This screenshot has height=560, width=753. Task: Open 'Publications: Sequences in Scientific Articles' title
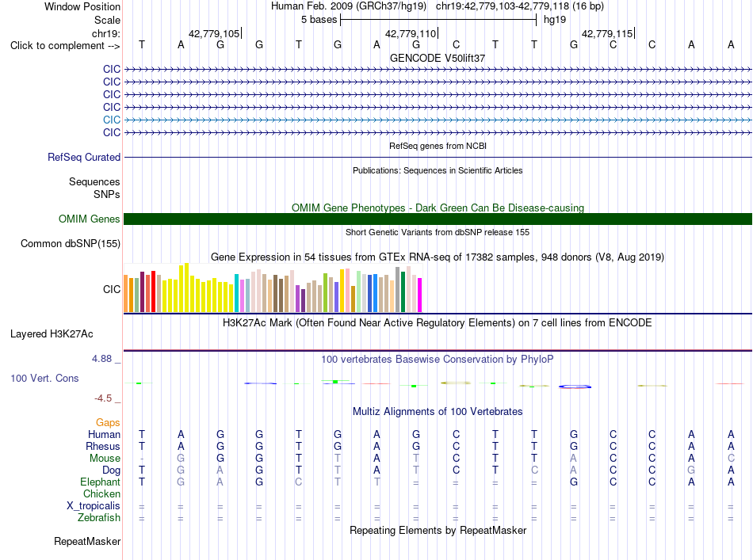pos(438,170)
